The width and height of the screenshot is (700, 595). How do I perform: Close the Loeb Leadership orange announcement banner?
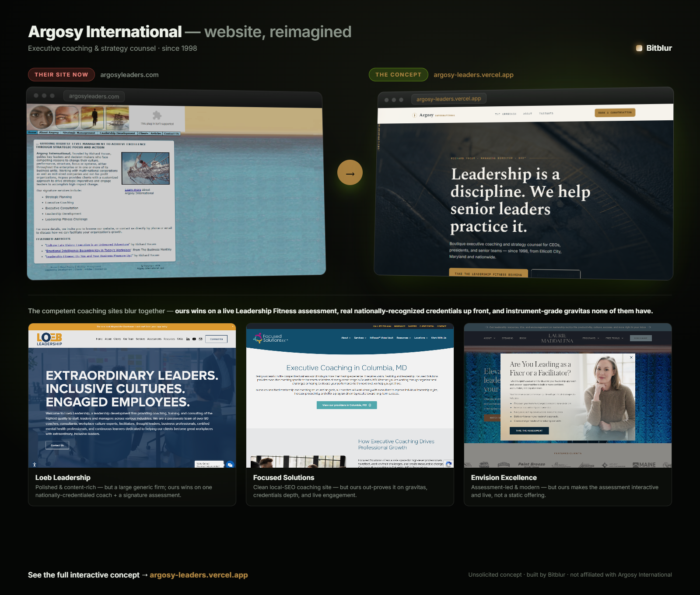[x=232, y=326]
